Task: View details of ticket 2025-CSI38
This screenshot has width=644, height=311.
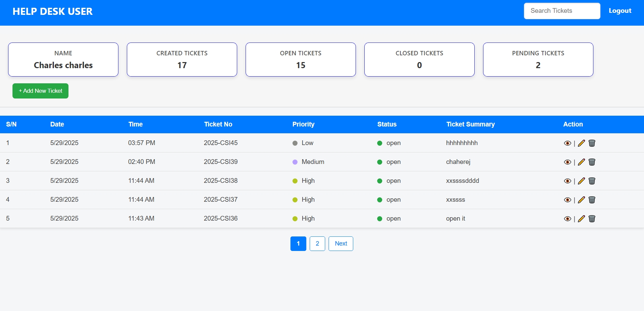Action: pos(567,181)
